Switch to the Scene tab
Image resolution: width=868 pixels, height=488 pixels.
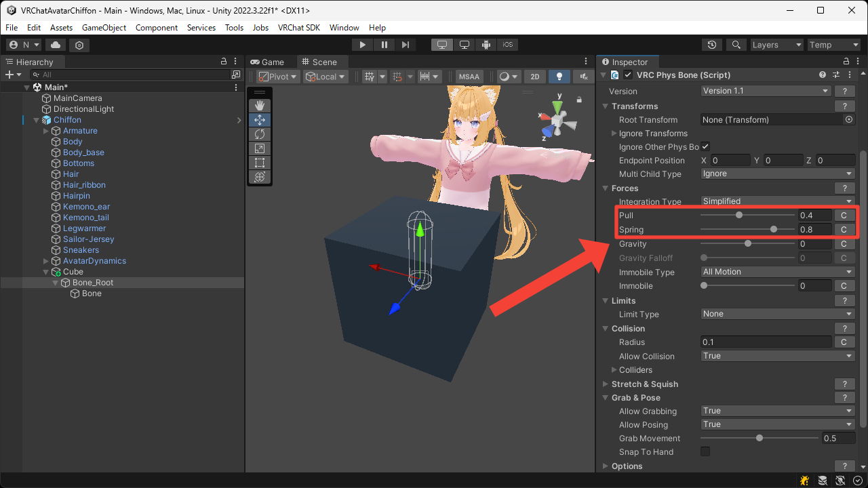point(319,62)
